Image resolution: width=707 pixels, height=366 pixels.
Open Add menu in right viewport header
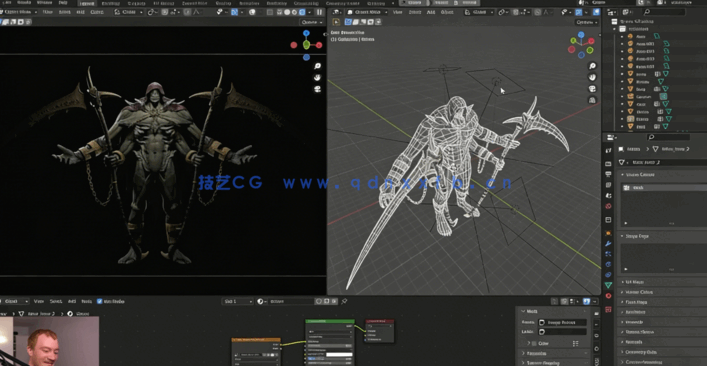click(x=431, y=12)
